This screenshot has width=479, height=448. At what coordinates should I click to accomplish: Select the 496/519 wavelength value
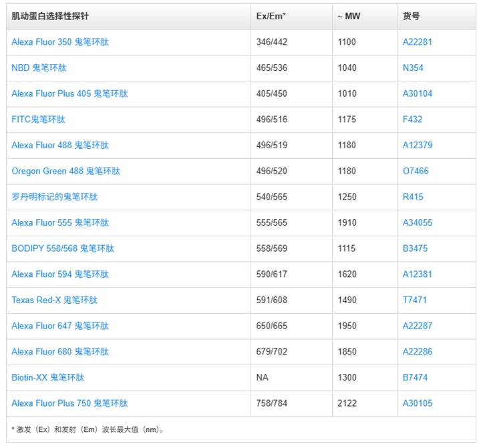click(x=272, y=145)
